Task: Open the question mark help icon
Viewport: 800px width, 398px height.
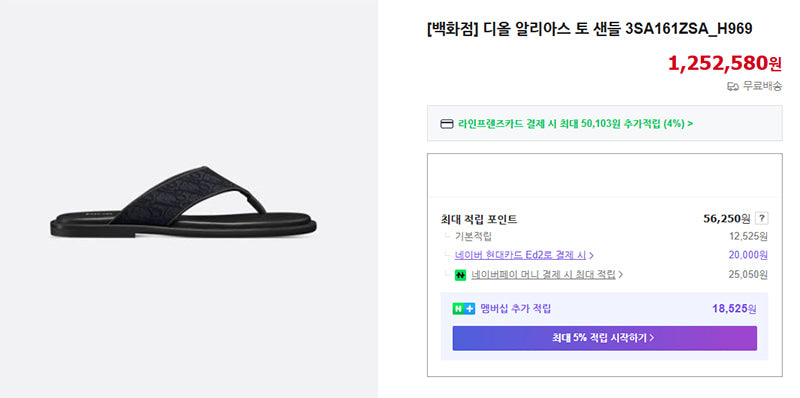Action: 761,219
